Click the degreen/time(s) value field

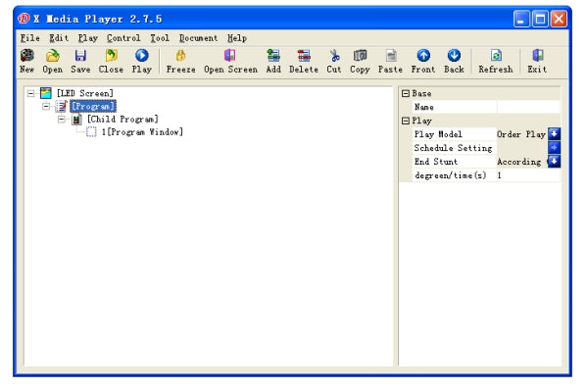(528, 175)
